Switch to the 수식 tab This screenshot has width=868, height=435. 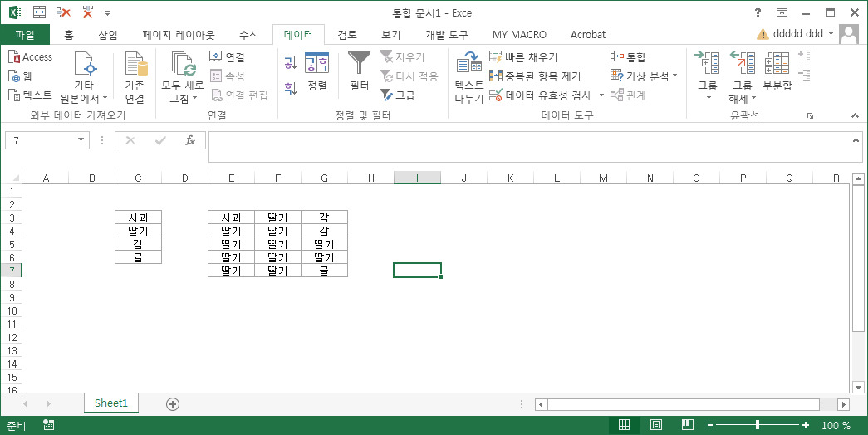248,34
